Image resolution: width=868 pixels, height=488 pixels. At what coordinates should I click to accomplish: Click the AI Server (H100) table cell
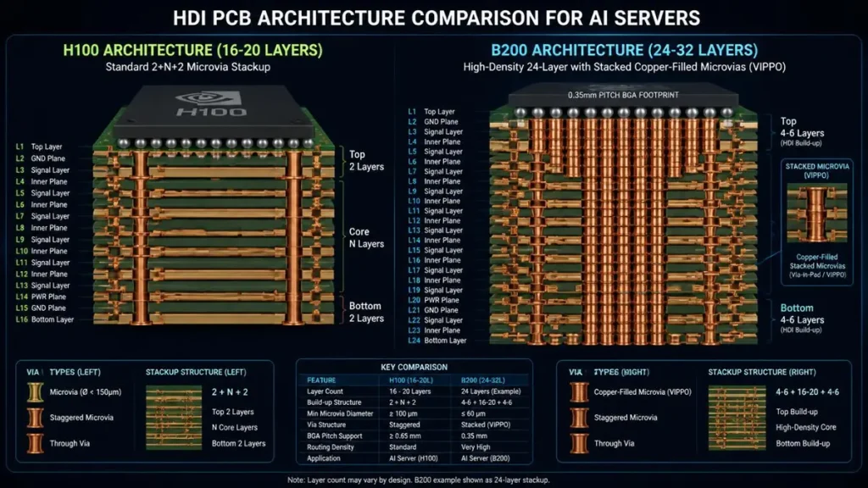pyautogui.click(x=413, y=458)
